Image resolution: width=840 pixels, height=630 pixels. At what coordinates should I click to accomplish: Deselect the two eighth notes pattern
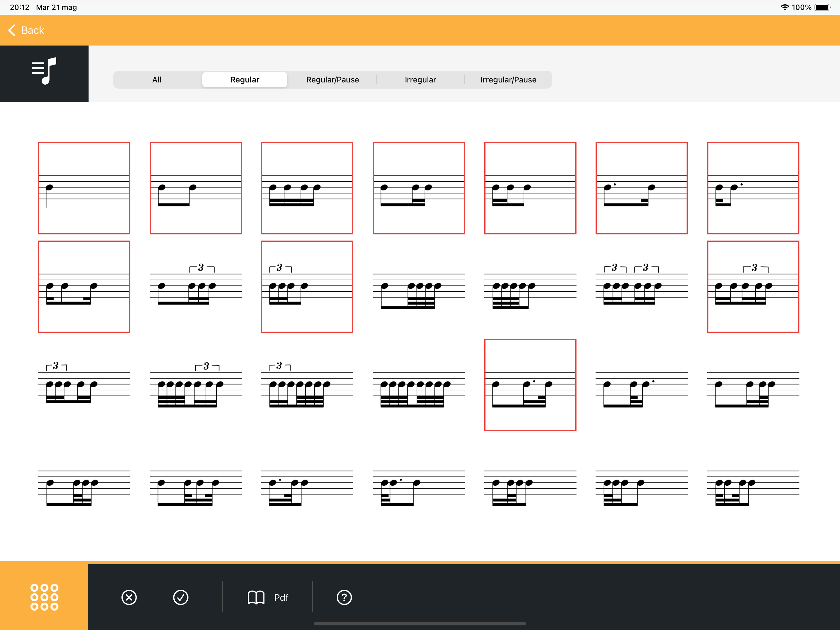click(x=196, y=188)
